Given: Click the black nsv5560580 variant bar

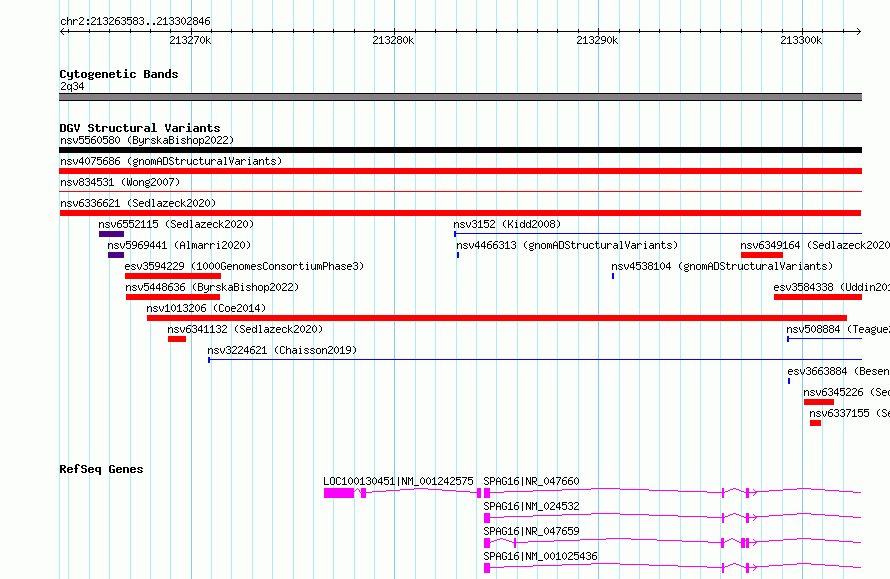Looking at the screenshot, I should point(460,150).
